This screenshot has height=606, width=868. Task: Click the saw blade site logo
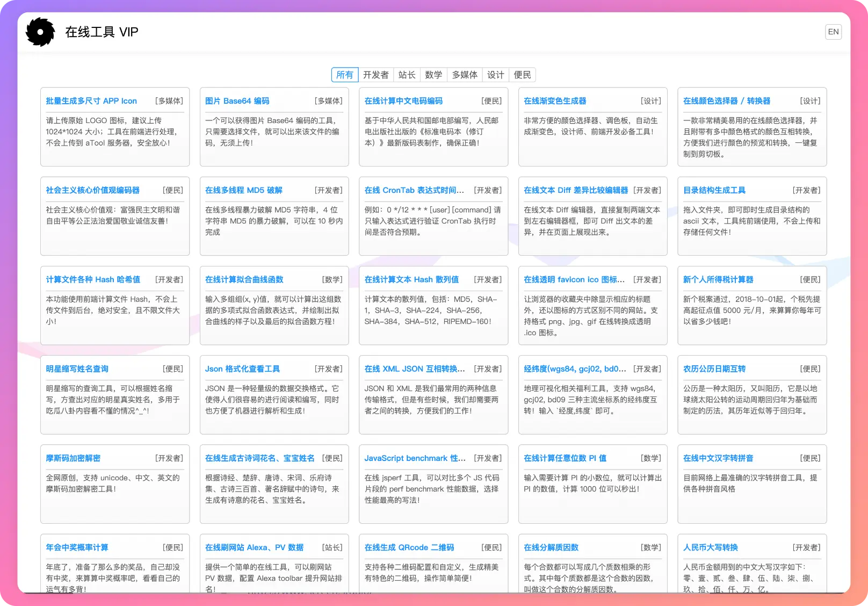[40, 32]
